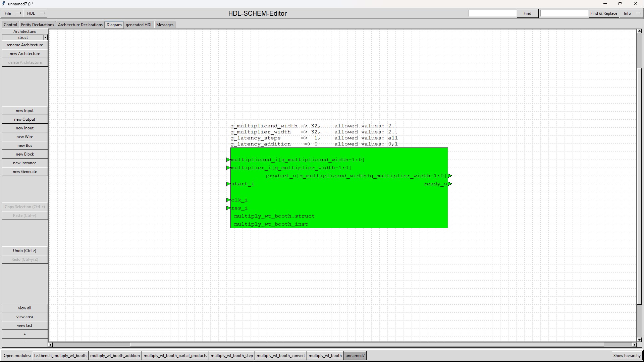Click the Show hierarchy button

tap(627, 356)
